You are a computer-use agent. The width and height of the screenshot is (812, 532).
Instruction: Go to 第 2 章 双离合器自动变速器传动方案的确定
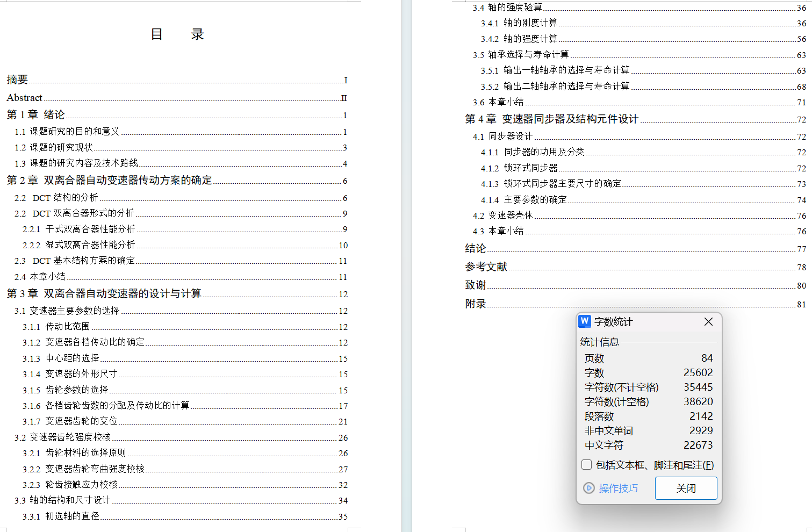point(177,180)
